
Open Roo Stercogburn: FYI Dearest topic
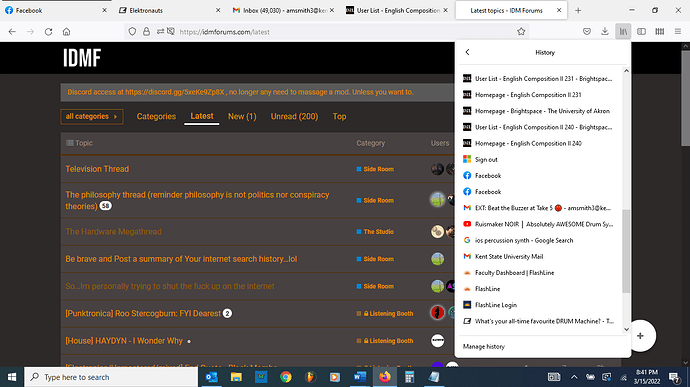(143, 313)
